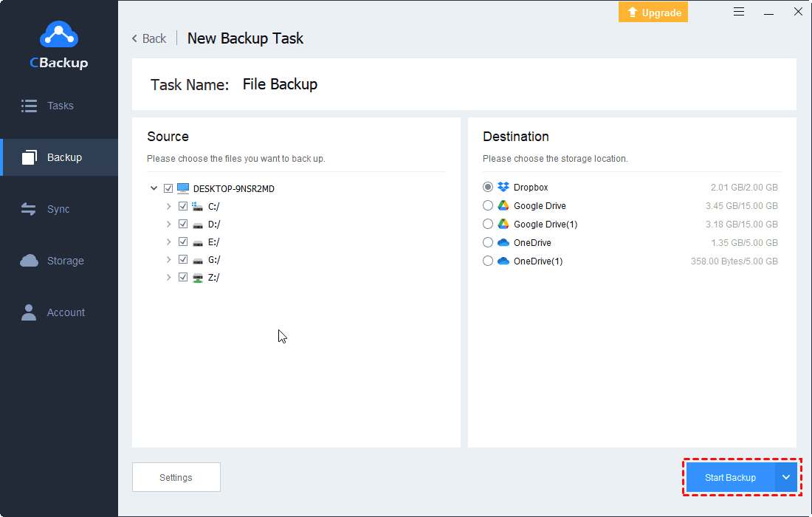Uncheck the C:/ drive from backup source
This screenshot has width=812, height=517.
[x=183, y=206]
